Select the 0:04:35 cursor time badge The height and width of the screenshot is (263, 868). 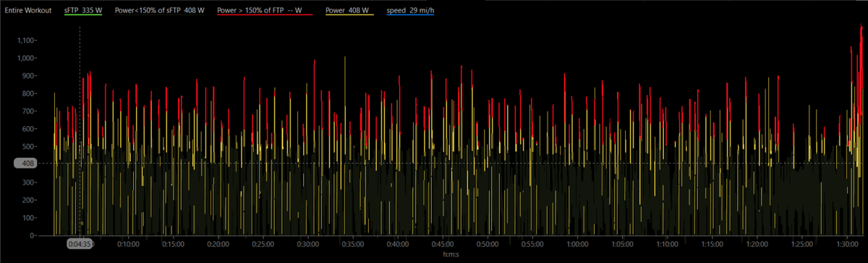pyautogui.click(x=79, y=245)
